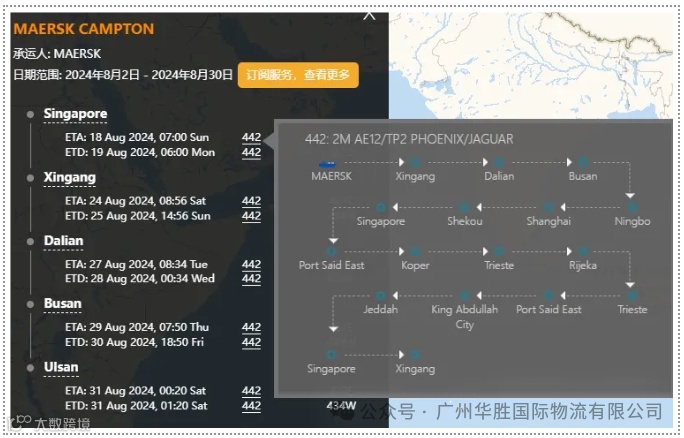The image size is (684, 438).
Task: Click the blue ship icon above MAERSK
Action: click(328, 164)
